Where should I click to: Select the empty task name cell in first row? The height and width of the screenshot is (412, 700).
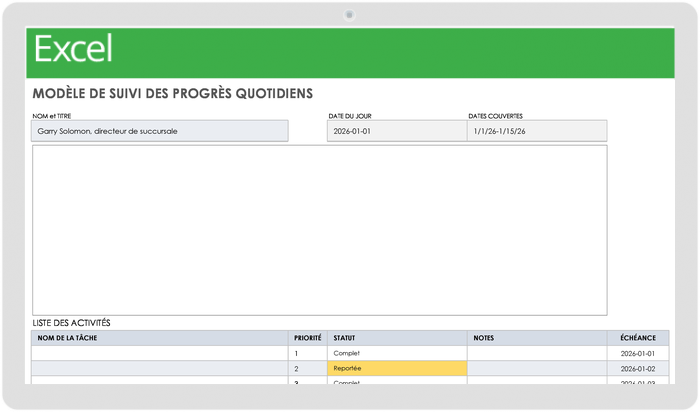tap(160, 354)
